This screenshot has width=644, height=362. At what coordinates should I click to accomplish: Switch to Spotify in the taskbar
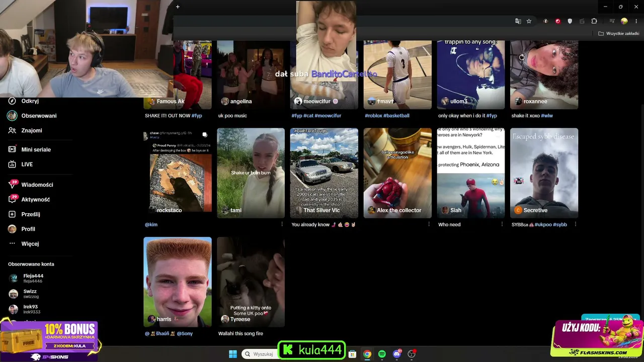(x=382, y=354)
